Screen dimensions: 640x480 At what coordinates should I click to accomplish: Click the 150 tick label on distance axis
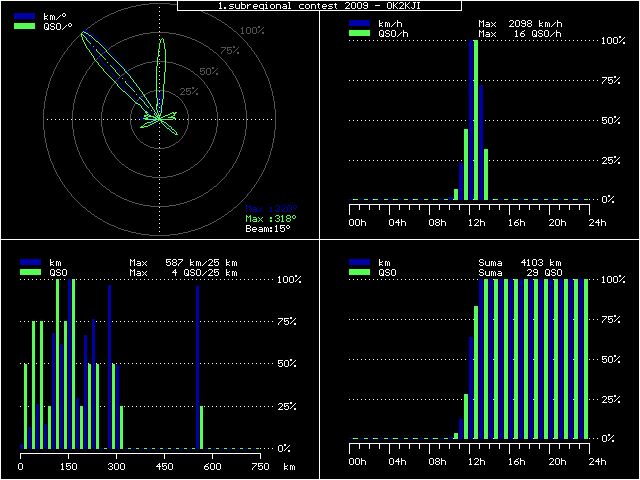(69, 467)
